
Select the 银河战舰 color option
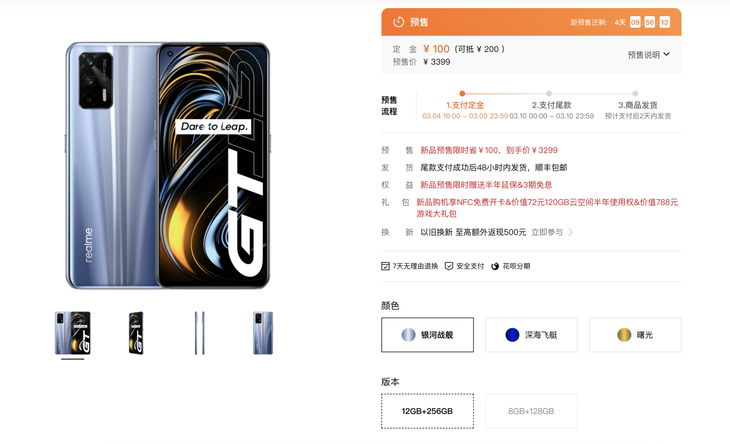[427, 335]
